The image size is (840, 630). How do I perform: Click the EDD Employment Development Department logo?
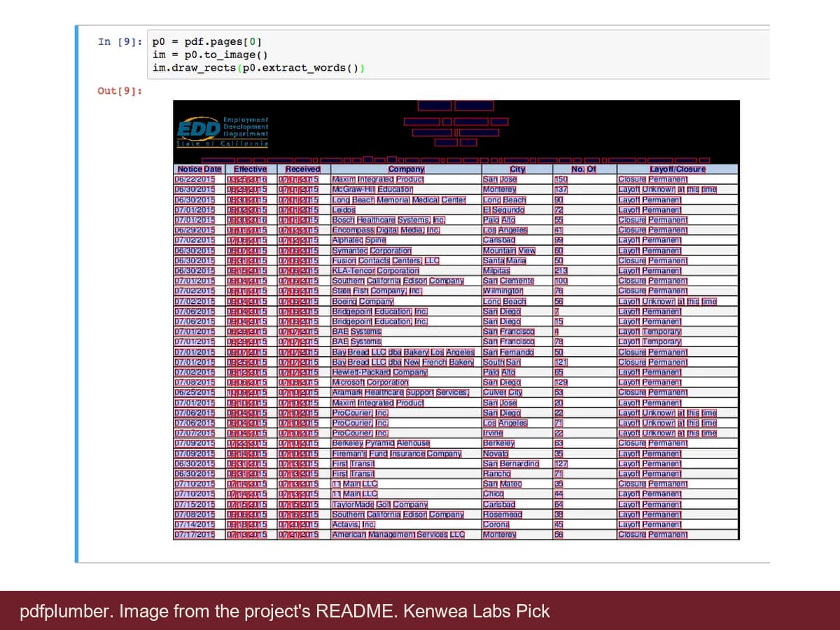point(222,132)
